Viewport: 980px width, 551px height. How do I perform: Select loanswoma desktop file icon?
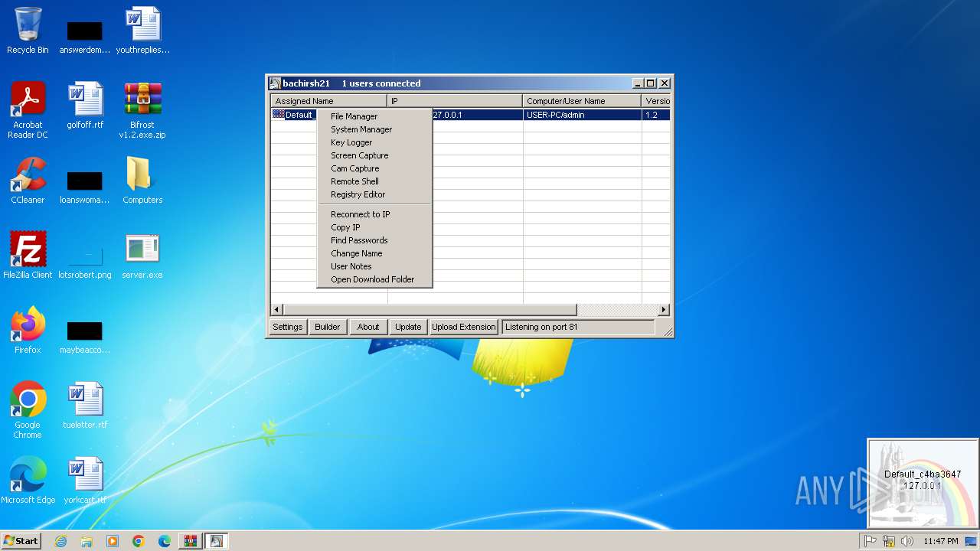tap(85, 187)
